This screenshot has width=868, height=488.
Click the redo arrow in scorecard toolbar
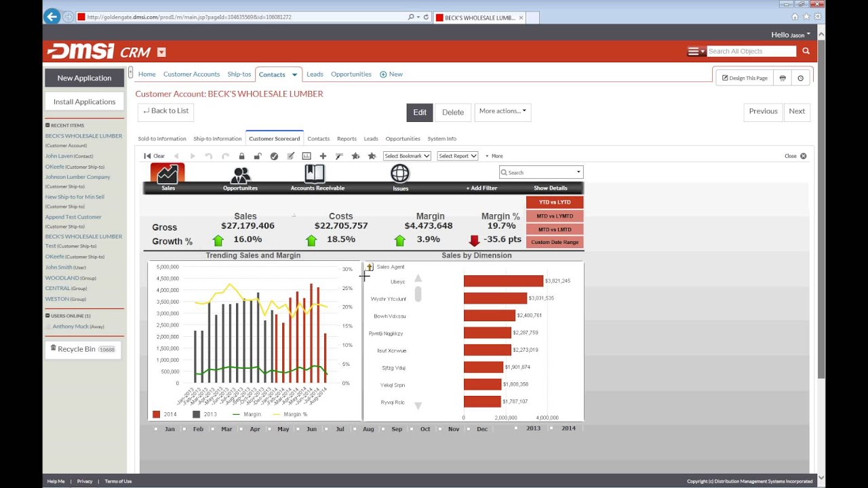(x=225, y=156)
